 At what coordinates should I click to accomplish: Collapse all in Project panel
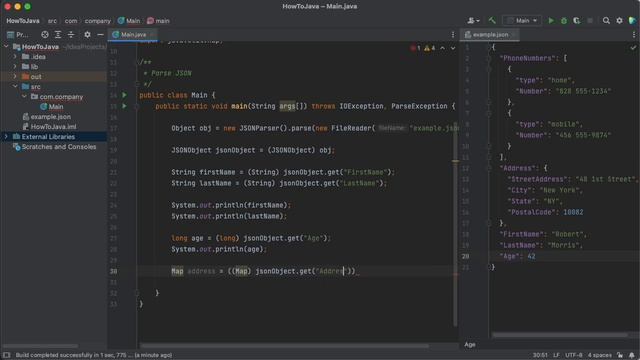tap(71, 35)
